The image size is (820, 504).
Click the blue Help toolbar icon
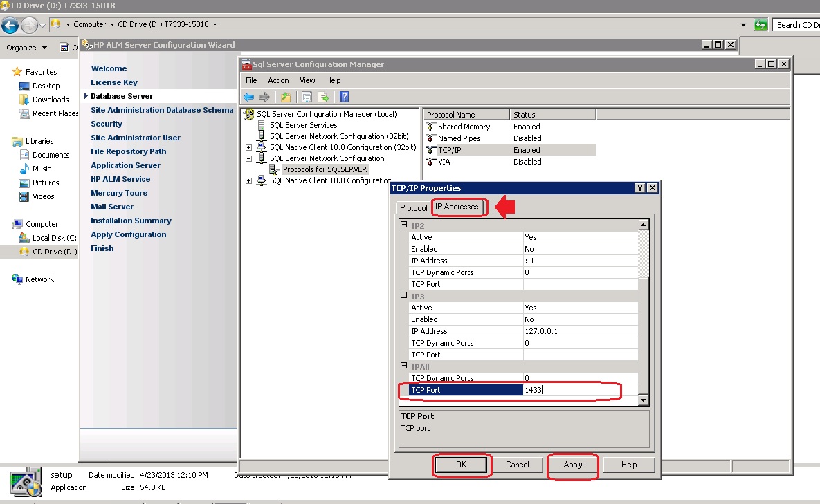tap(344, 97)
